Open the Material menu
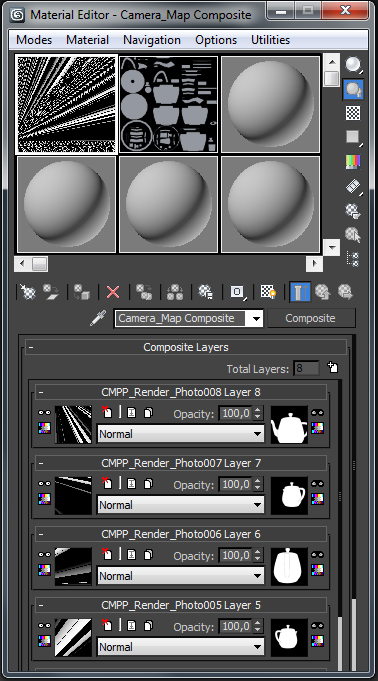Viewport: 378px width, 681px height. (x=87, y=40)
